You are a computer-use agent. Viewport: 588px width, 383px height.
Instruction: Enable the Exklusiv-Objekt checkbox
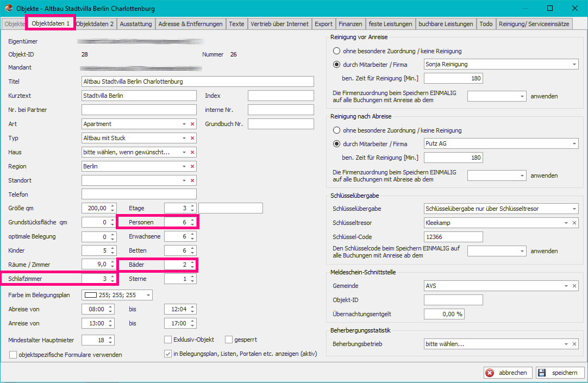168,340
